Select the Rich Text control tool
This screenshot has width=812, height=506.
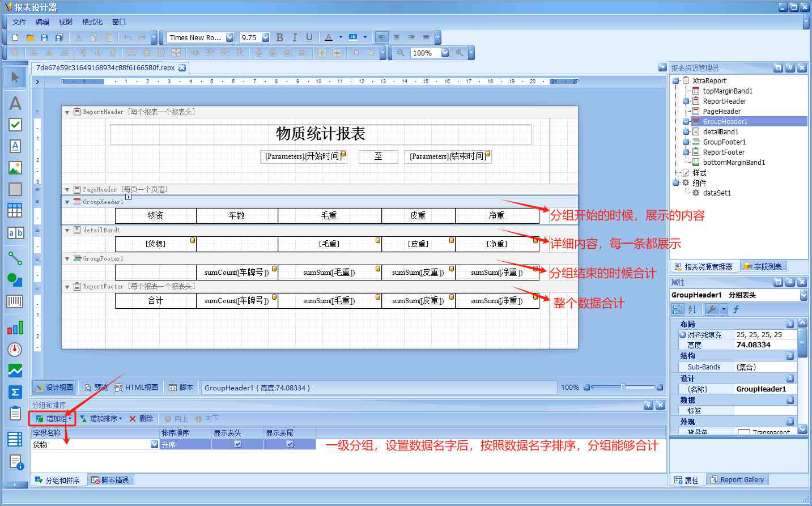coord(15,146)
